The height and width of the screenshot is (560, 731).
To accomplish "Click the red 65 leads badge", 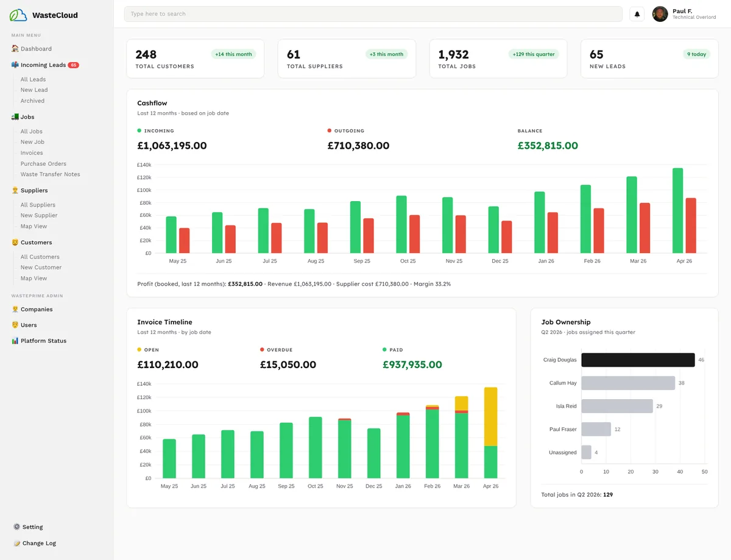I will 73,65.
